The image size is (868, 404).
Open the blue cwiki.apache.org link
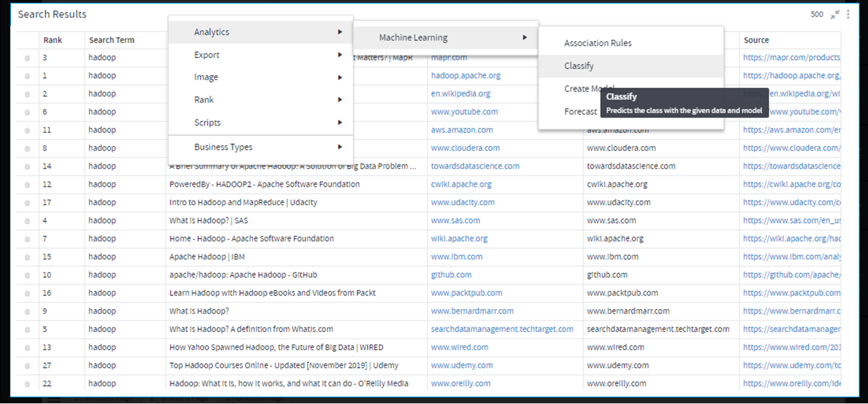pyautogui.click(x=461, y=184)
